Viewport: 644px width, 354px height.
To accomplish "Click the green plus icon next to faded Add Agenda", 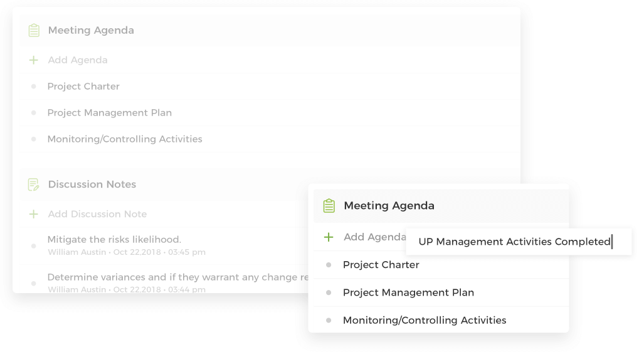I will pos(34,60).
